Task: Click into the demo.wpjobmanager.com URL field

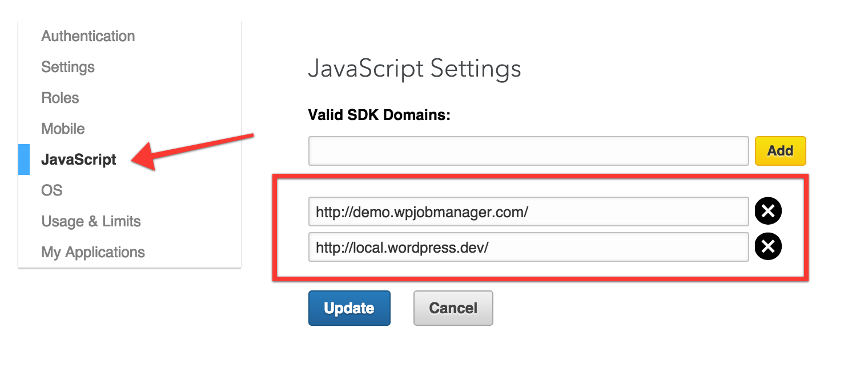Action: click(529, 212)
